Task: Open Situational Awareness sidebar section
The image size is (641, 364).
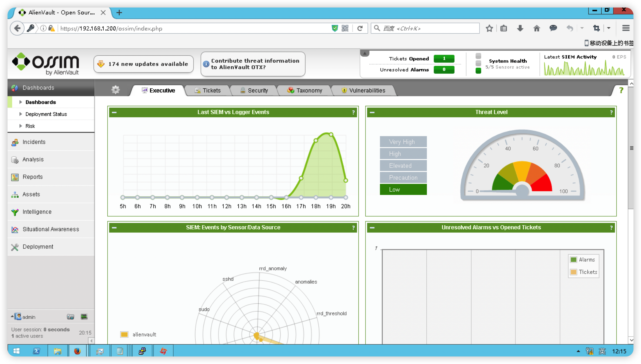Action: 51,229
